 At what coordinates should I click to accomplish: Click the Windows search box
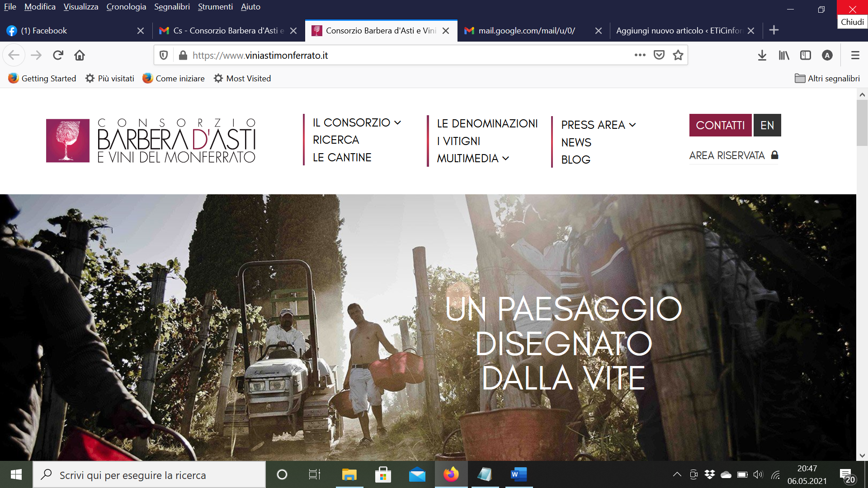click(x=149, y=474)
